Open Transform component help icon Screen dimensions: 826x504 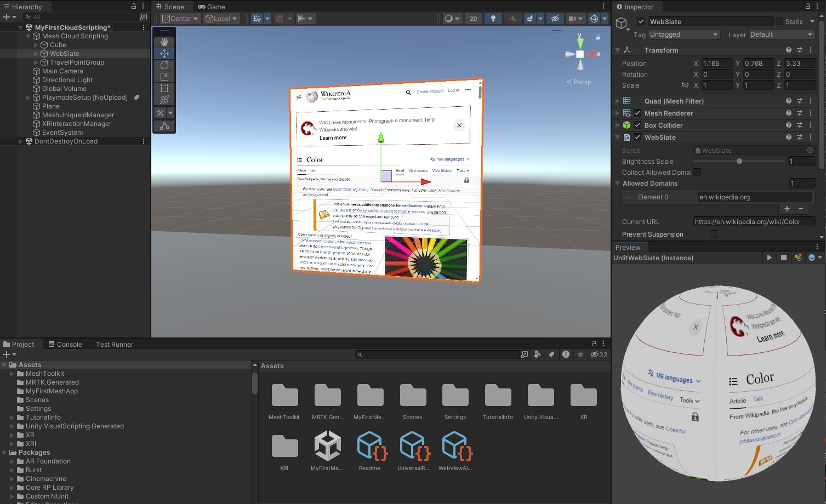(x=789, y=50)
